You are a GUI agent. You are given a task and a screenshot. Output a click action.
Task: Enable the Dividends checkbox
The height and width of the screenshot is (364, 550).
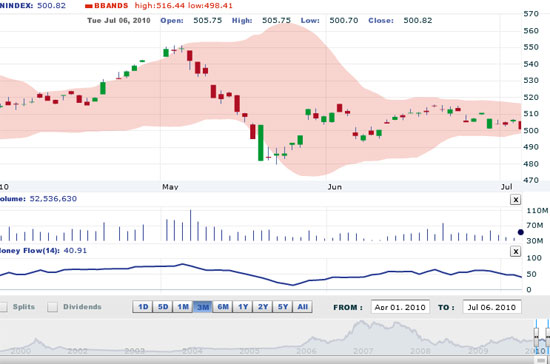pyautogui.click(x=53, y=307)
